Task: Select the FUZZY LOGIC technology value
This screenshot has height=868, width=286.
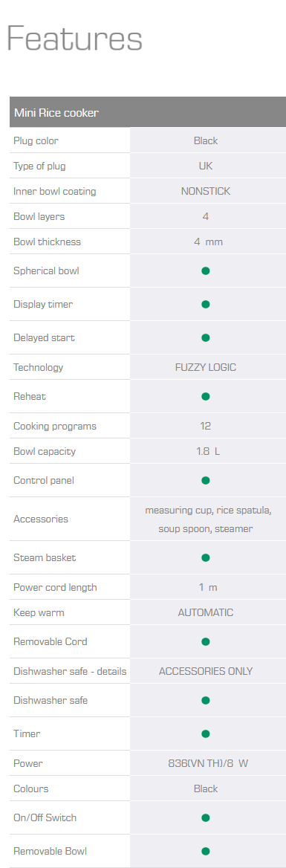Action: click(206, 368)
